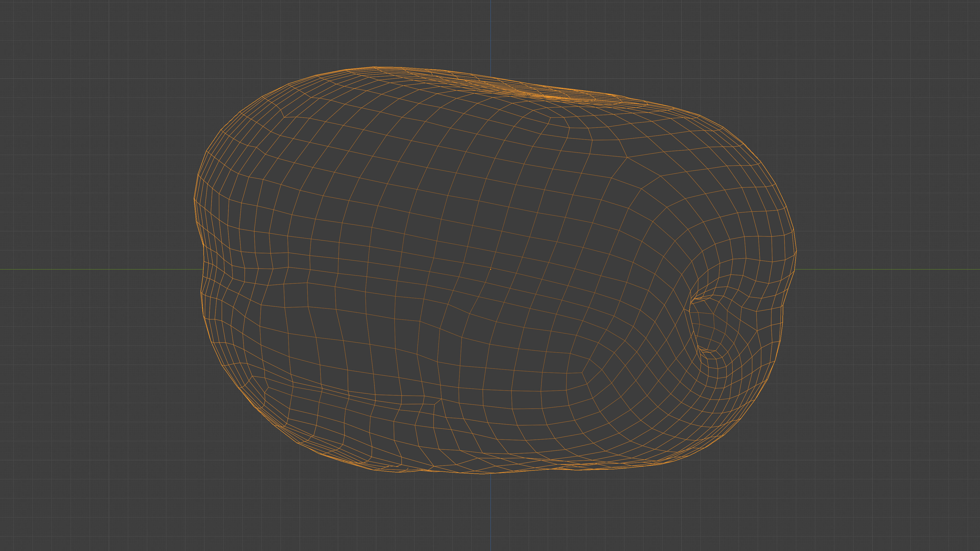Screen dimensions: 980x551
Task: Click the topmost peak of the wireframe mesh
Action: coord(375,67)
